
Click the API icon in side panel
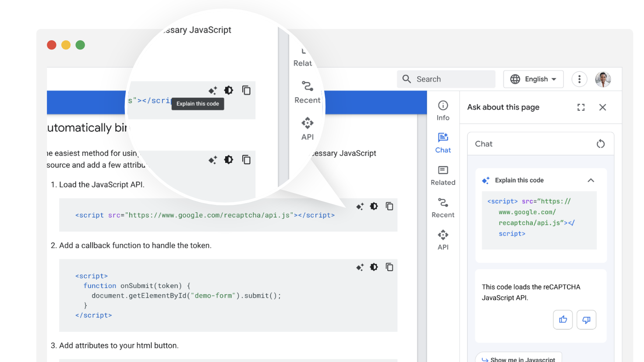pyautogui.click(x=443, y=235)
